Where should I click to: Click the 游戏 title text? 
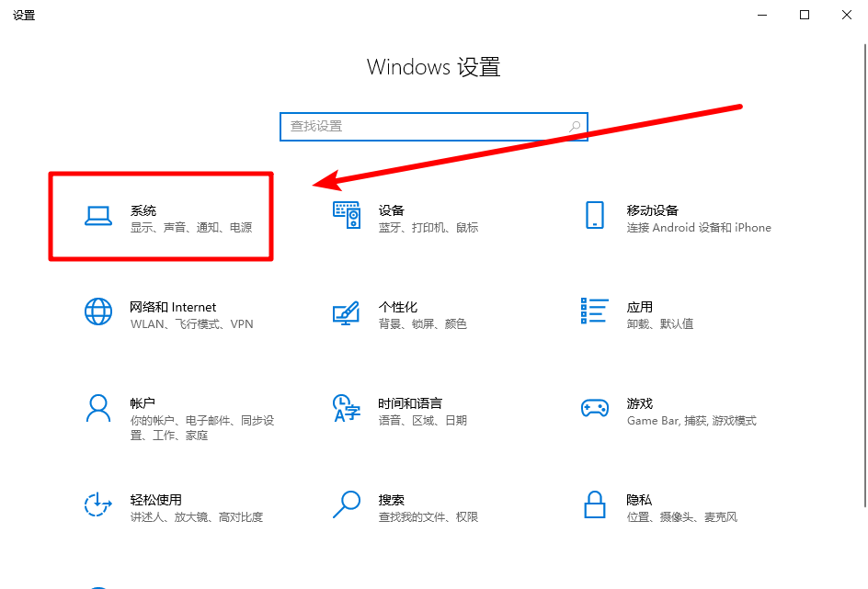(x=639, y=403)
